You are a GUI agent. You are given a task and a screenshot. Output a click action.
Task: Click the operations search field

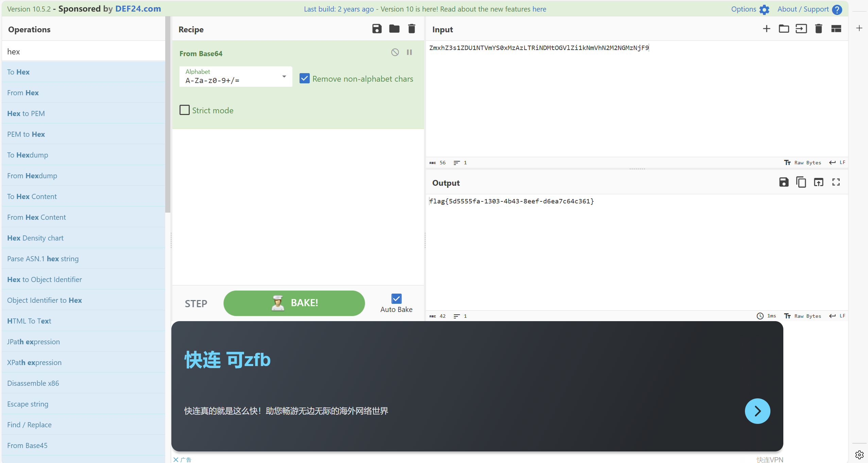[x=83, y=51]
